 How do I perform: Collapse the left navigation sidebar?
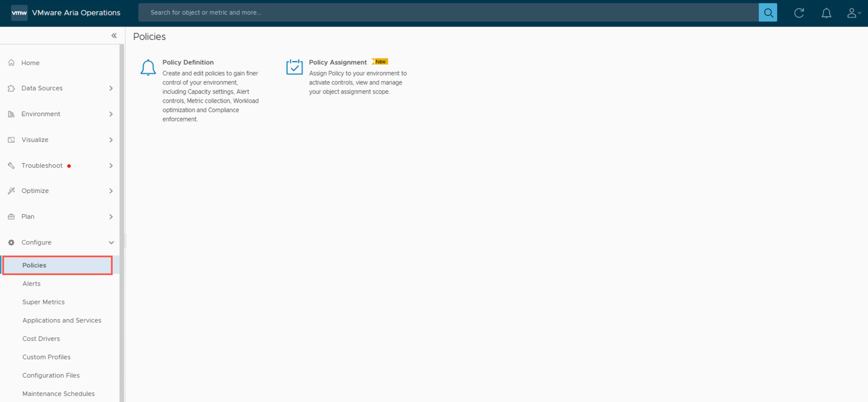114,36
